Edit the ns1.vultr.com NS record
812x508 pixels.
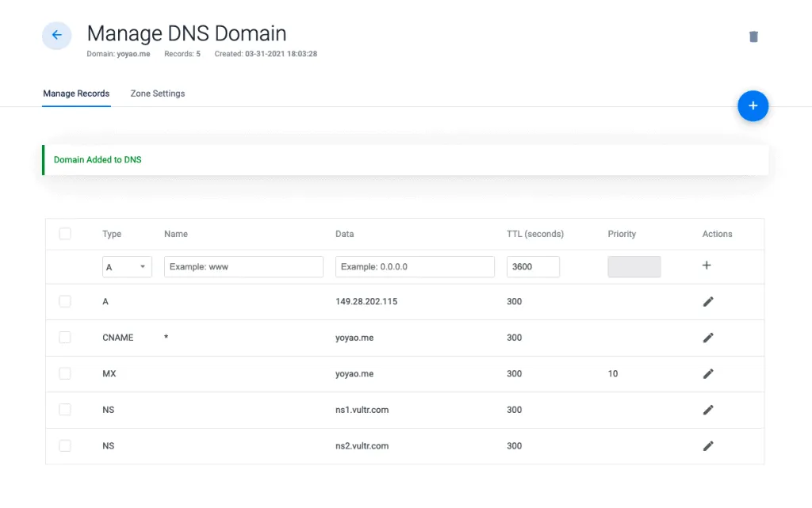pos(708,410)
